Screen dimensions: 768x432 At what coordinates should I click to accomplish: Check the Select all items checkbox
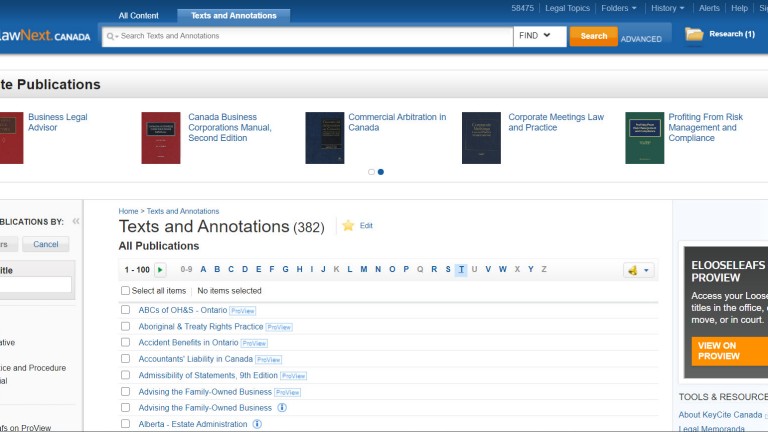pyautogui.click(x=125, y=291)
